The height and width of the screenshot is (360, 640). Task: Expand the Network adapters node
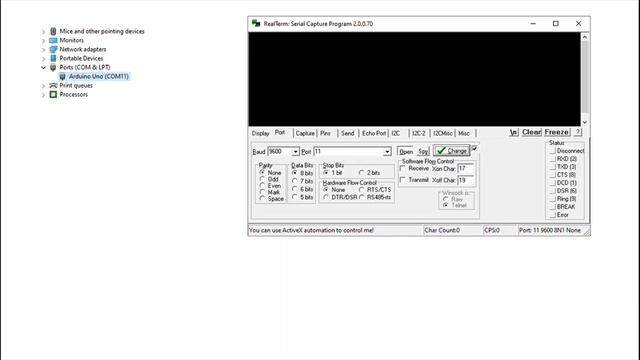pyautogui.click(x=43, y=49)
